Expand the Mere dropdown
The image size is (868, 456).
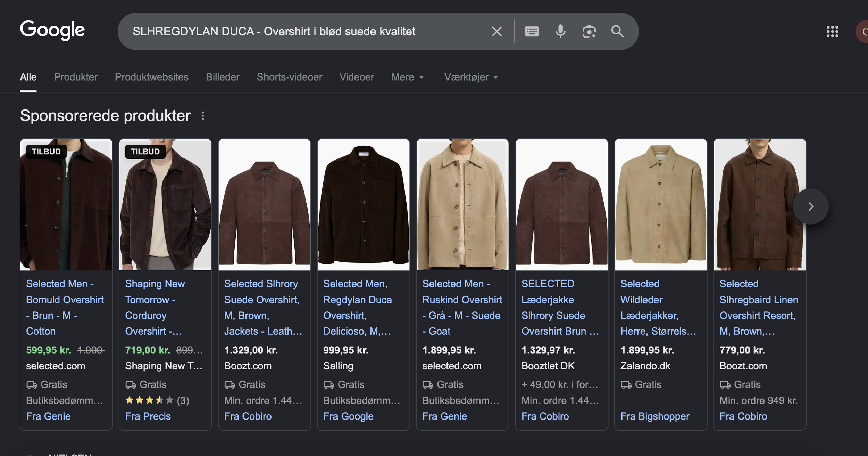click(x=408, y=77)
